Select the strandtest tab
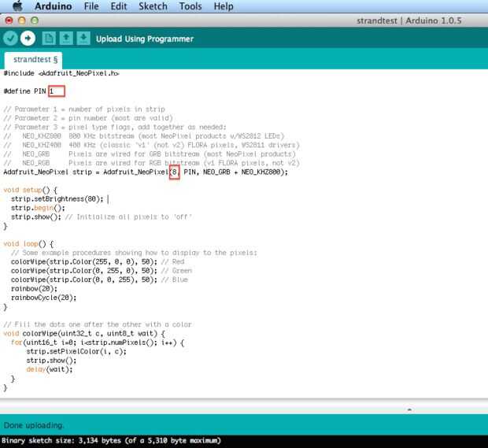 pos(34,60)
